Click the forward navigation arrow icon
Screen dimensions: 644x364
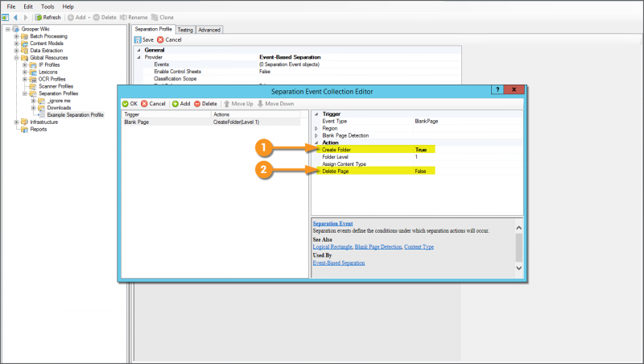point(26,17)
